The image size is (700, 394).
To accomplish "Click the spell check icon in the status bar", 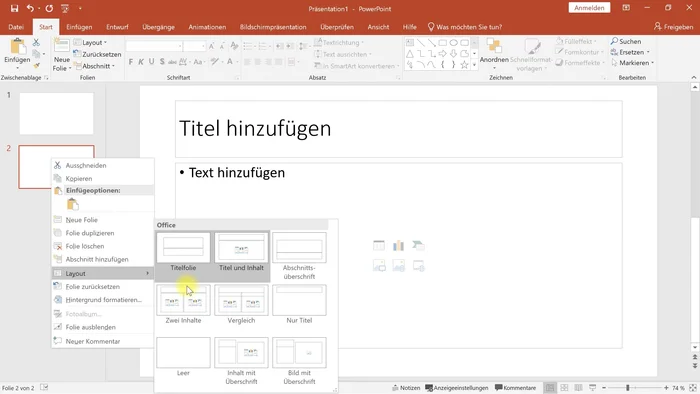I will click(x=44, y=388).
